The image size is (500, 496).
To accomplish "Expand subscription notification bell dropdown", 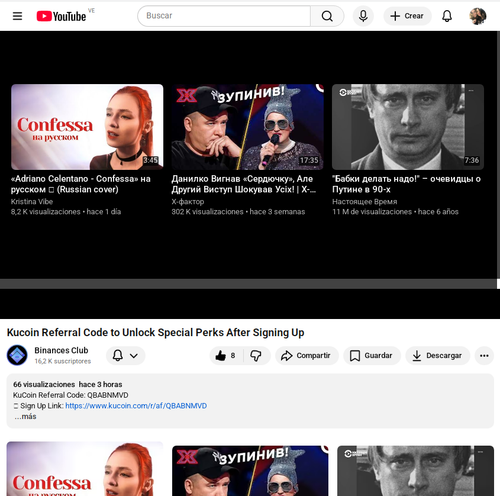I will 126,356.
